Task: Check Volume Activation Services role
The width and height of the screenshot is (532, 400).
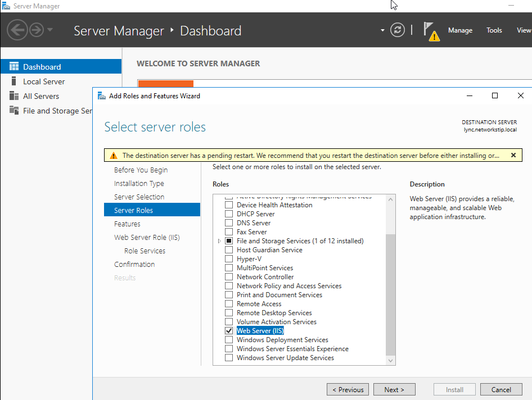Action: click(x=229, y=322)
